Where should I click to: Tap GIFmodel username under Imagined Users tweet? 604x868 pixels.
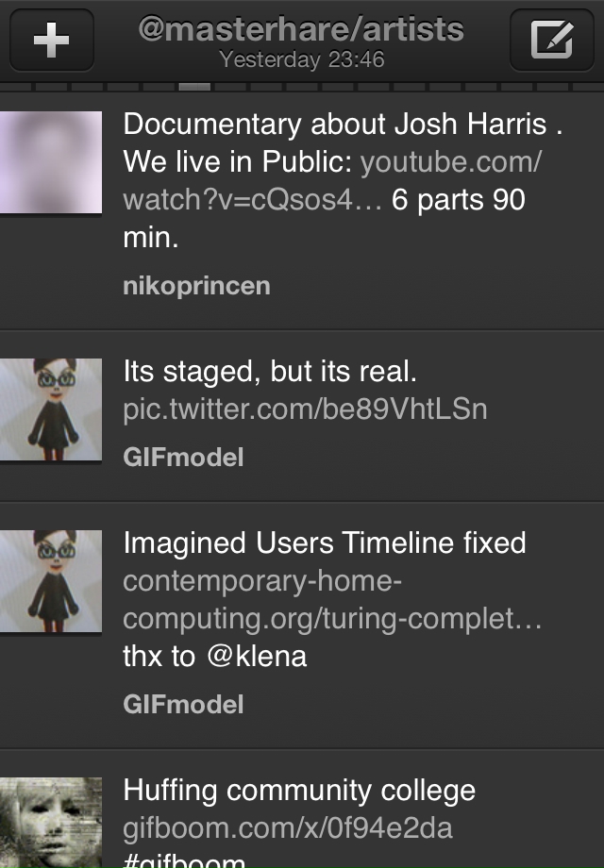(183, 704)
